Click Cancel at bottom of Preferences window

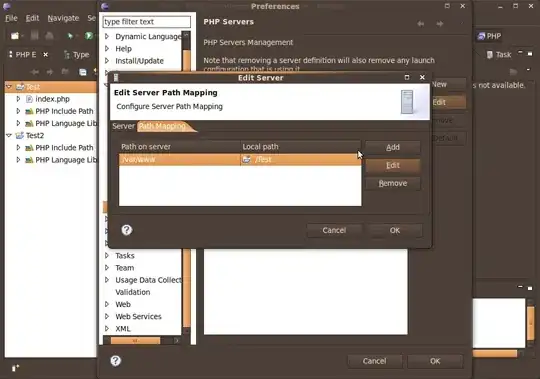pos(374,361)
